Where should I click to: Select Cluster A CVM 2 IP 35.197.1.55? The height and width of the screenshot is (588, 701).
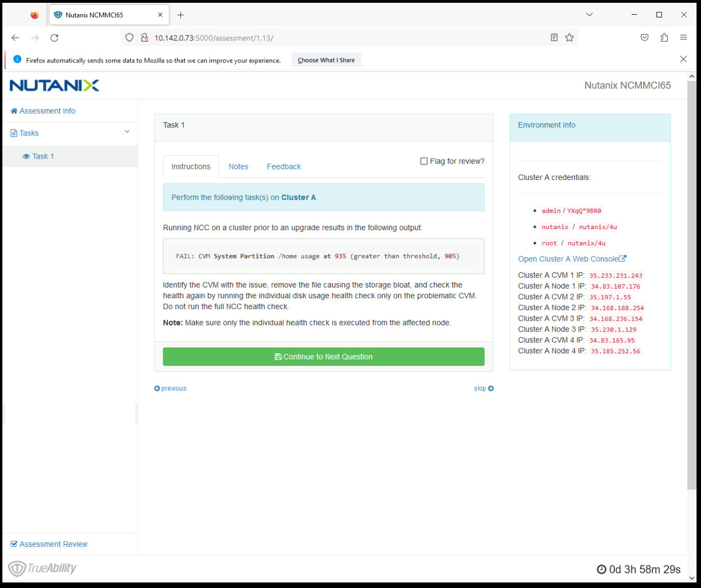[610, 297]
